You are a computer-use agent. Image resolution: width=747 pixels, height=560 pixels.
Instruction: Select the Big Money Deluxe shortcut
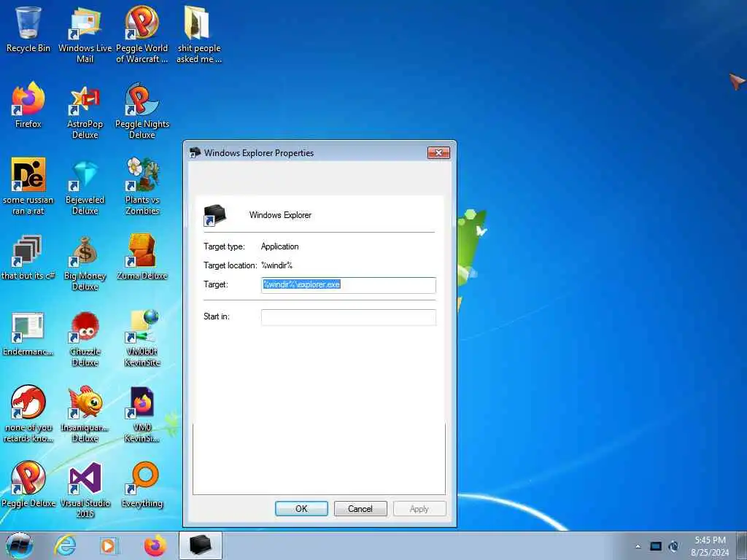[x=85, y=262]
